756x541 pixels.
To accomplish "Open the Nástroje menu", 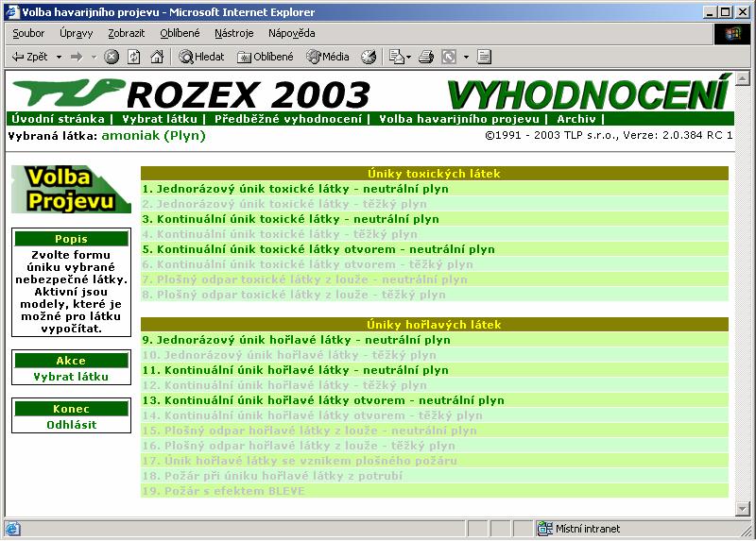I will pyautogui.click(x=233, y=33).
